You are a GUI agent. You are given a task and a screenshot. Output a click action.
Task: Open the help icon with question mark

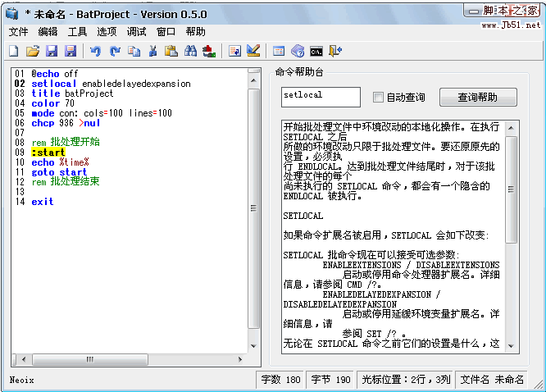[298, 51]
